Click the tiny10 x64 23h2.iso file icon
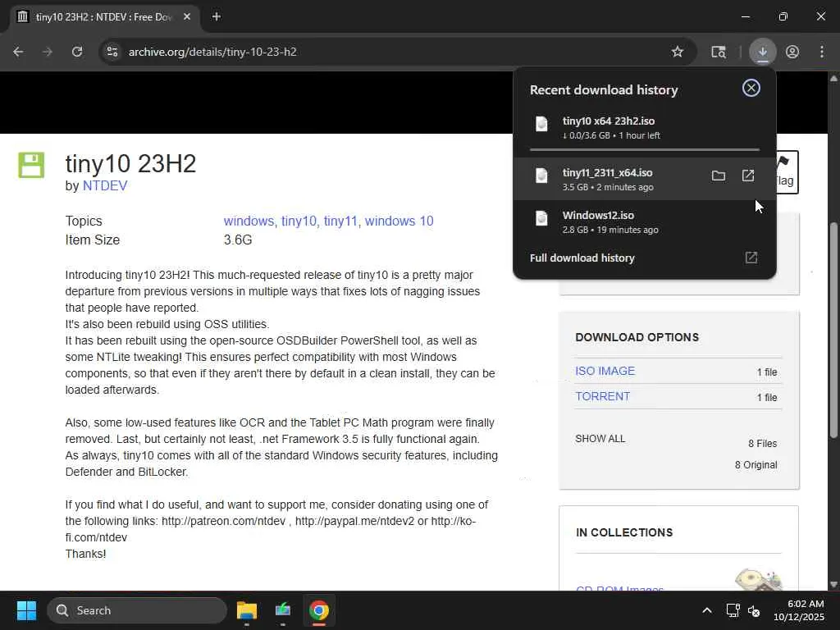Viewport: 840px width, 630px height. (541, 124)
